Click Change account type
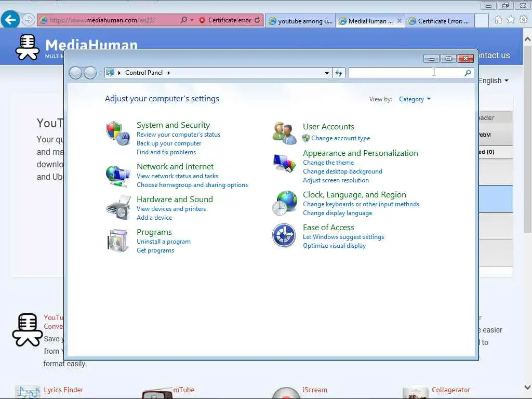This screenshot has width=532, height=399. click(341, 138)
